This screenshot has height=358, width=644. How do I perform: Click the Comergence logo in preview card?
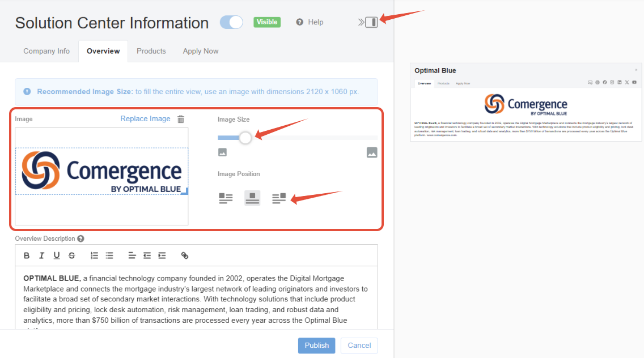pos(526,104)
